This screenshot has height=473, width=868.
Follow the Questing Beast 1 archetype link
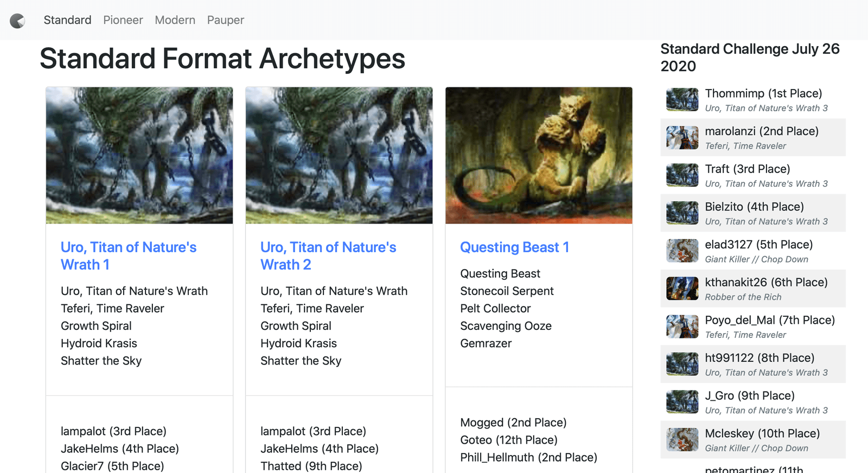coord(514,247)
